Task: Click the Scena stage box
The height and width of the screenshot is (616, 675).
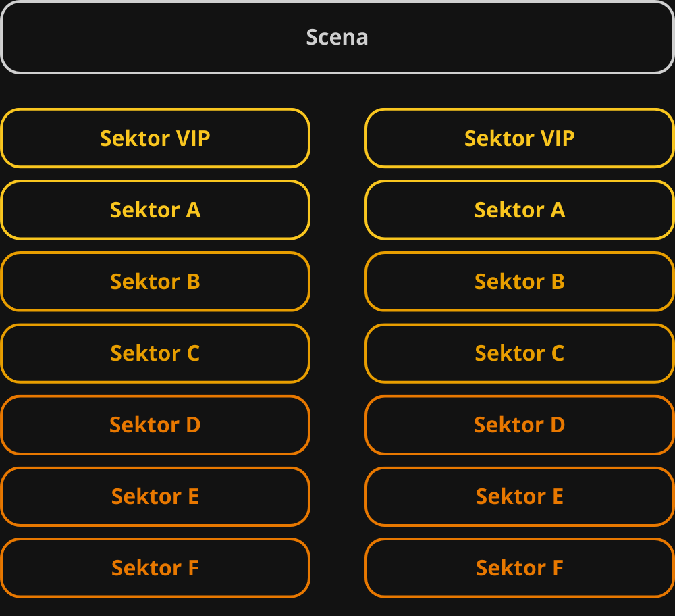Action: (337, 37)
